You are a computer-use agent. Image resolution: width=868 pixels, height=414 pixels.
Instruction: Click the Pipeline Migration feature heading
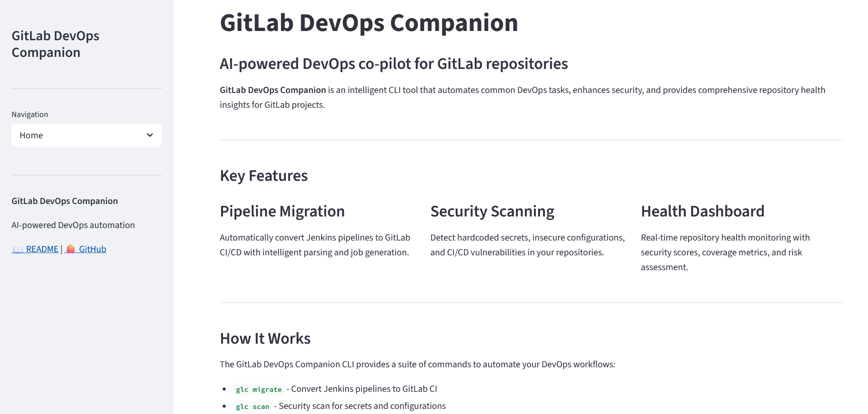(x=282, y=211)
